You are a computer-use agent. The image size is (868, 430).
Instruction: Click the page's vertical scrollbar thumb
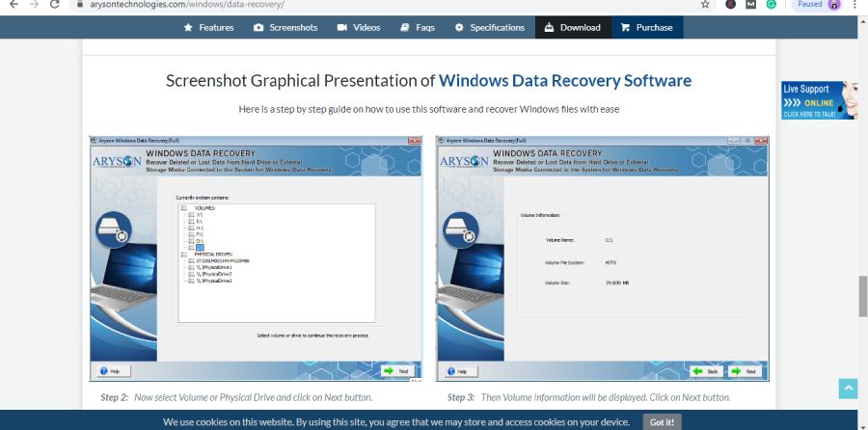tap(862, 296)
